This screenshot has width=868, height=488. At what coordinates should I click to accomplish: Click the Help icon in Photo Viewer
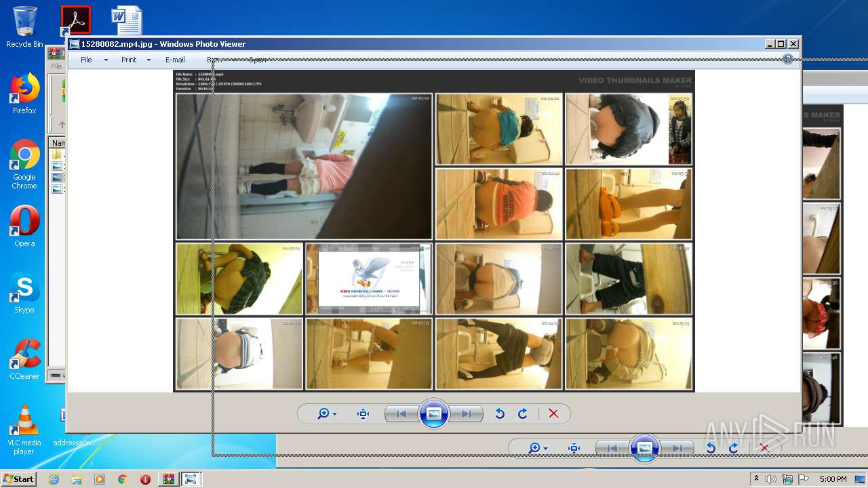(787, 59)
